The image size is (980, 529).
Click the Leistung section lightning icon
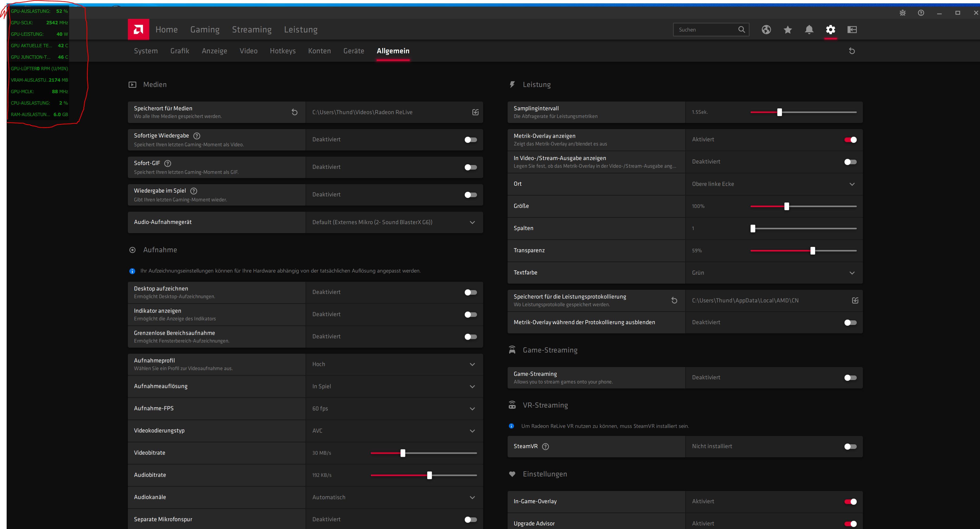tap(512, 84)
